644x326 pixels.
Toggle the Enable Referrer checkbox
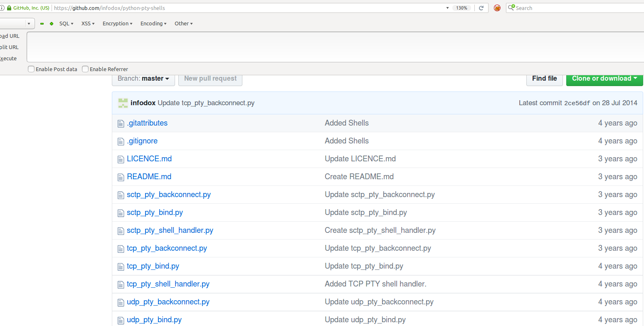point(85,69)
